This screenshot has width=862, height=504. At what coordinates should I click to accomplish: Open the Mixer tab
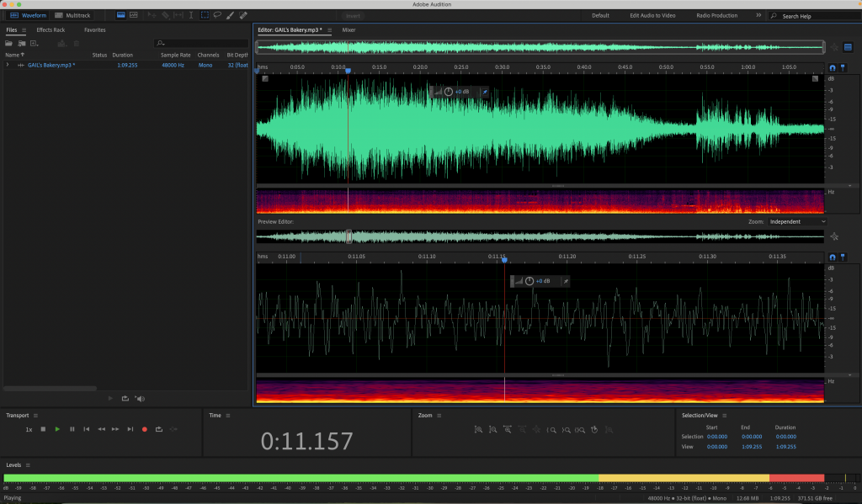click(349, 30)
